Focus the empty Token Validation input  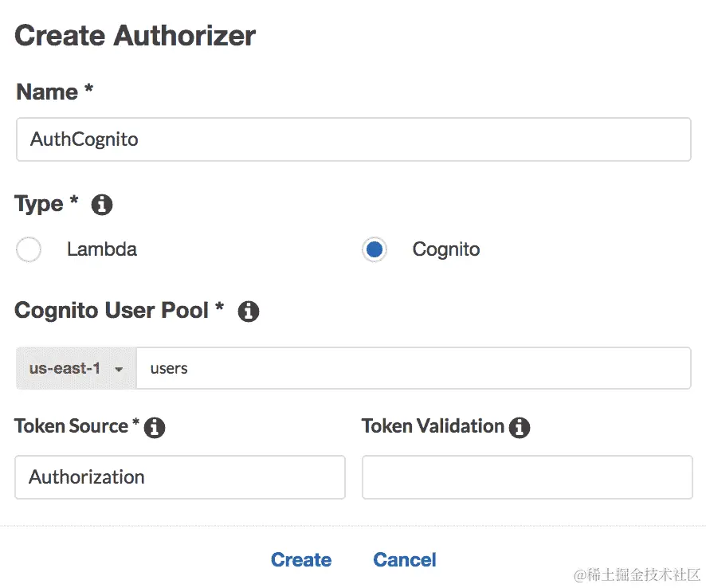[527, 477]
